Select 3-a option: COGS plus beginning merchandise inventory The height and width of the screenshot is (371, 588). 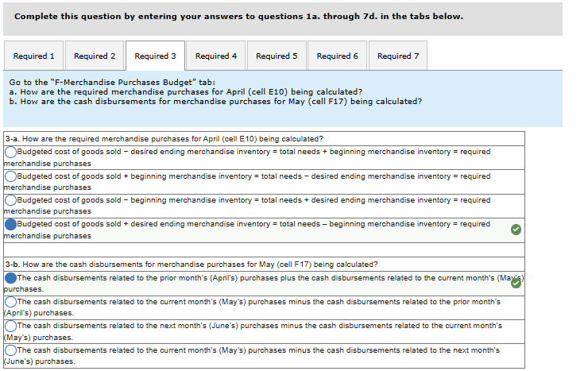(x=11, y=176)
